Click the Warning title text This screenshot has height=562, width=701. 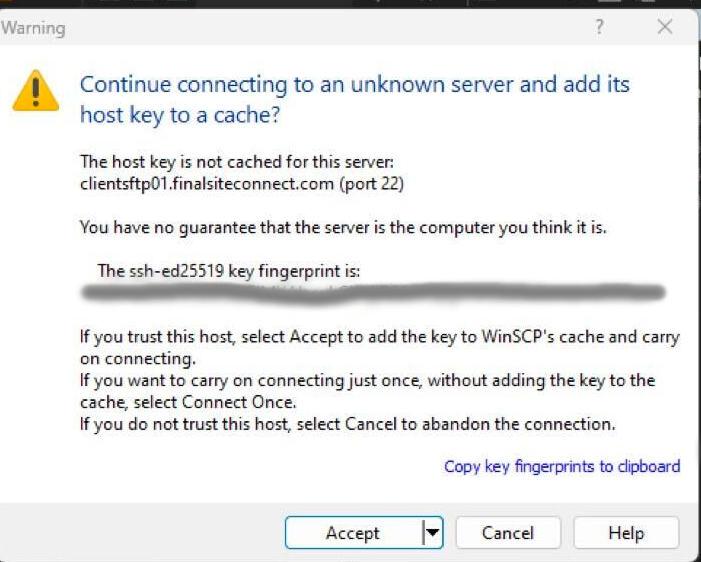click(x=33, y=28)
